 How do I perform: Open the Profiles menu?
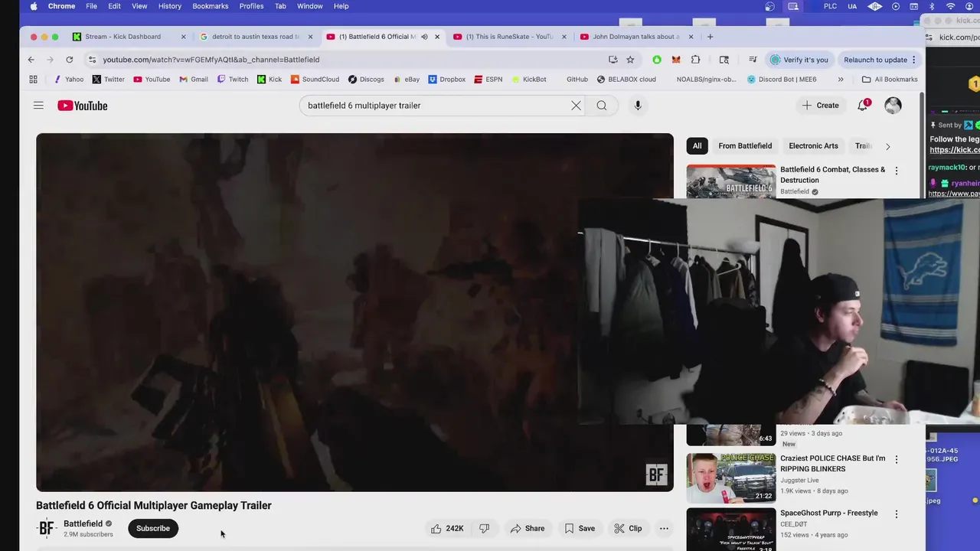pyautogui.click(x=251, y=6)
